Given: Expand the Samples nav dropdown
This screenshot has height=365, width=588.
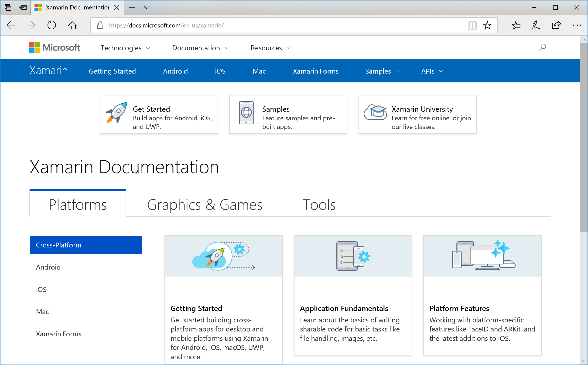Looking at the screenshot, I should (x=382, y=71).
